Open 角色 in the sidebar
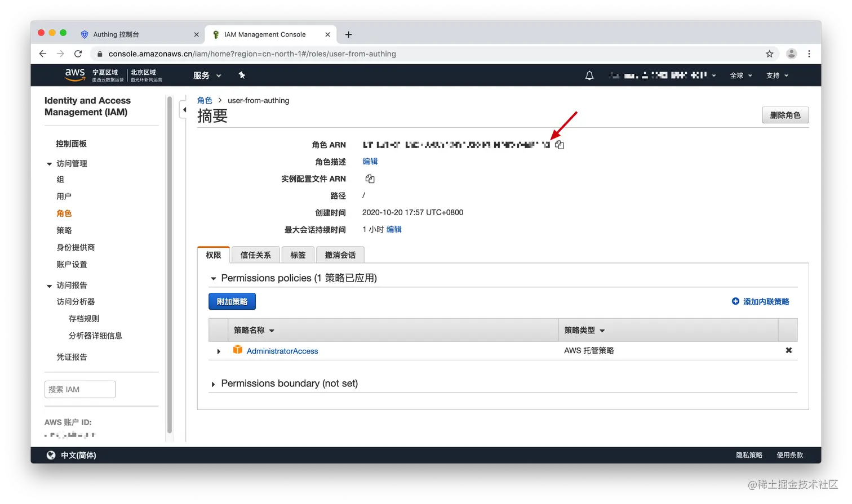The image size is (852, 504). click(x=64, y=213)
